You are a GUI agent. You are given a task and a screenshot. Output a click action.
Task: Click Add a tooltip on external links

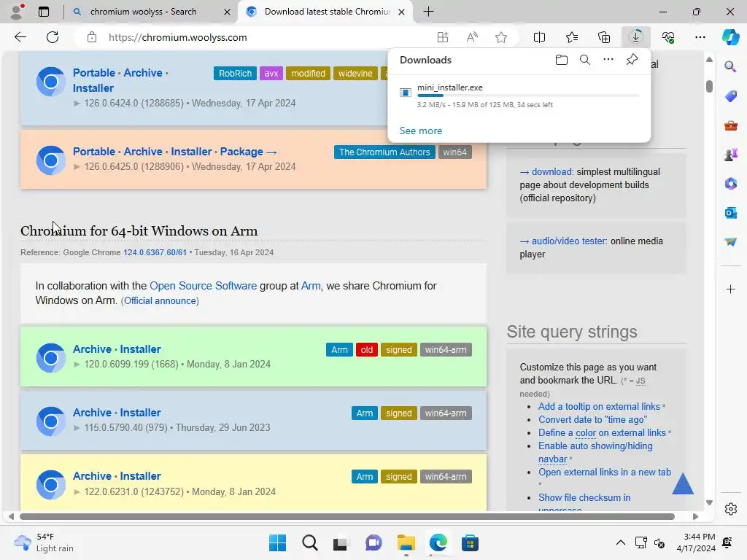[599, 406]
